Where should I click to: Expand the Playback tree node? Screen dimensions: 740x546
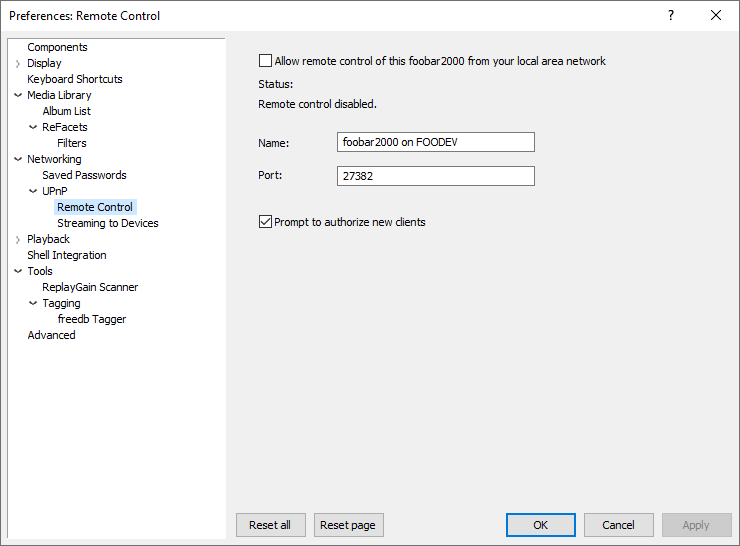coord(18,240)
